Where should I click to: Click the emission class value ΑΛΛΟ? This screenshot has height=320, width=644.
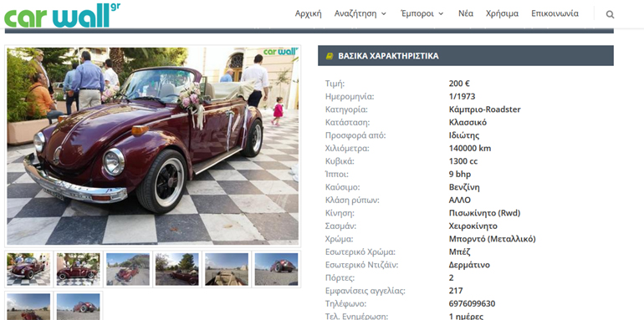[460, 201]
